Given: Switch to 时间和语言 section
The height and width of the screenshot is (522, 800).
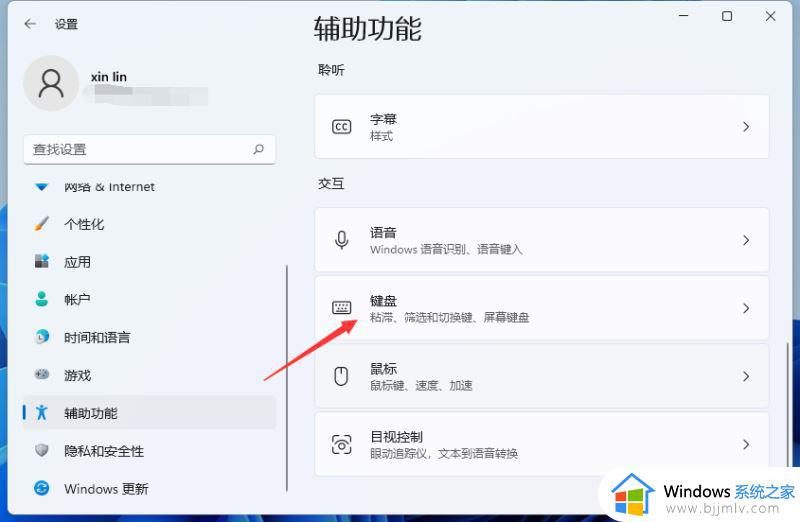Looking at the screenshot, I should pyautogui.click(x=149, y=337).
